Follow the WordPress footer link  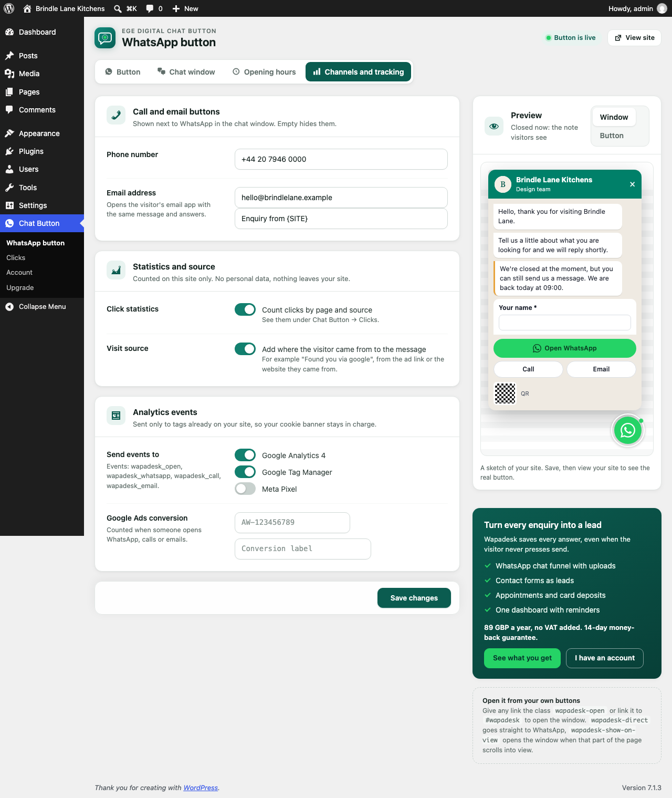click(201, 788)
